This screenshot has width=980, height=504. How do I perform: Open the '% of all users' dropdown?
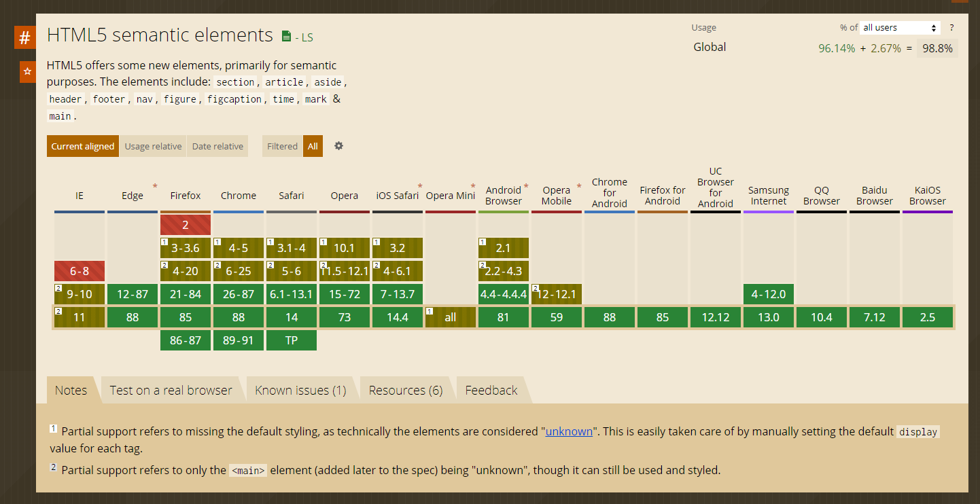tap(898, 27)
